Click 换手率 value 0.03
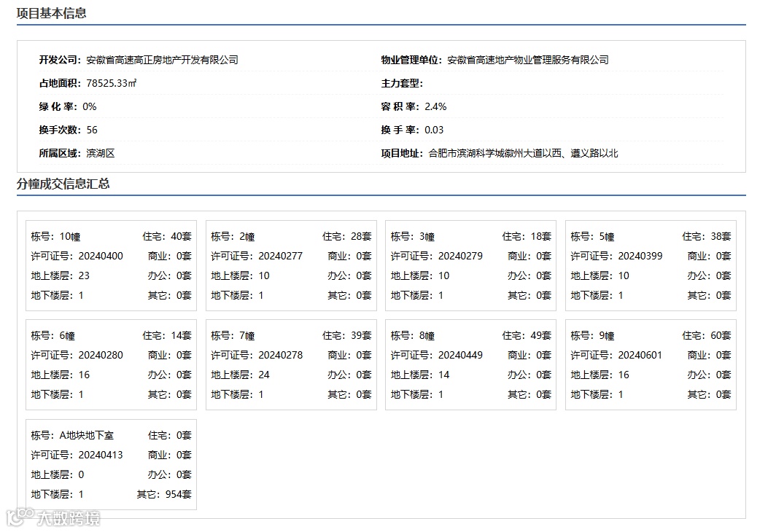 [434, 130]
